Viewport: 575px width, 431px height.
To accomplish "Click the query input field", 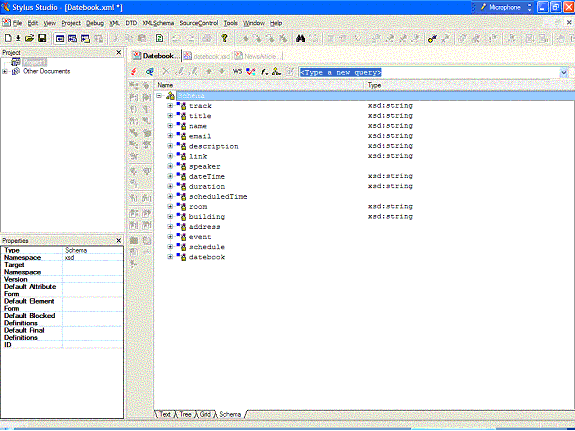I will 429,73.
